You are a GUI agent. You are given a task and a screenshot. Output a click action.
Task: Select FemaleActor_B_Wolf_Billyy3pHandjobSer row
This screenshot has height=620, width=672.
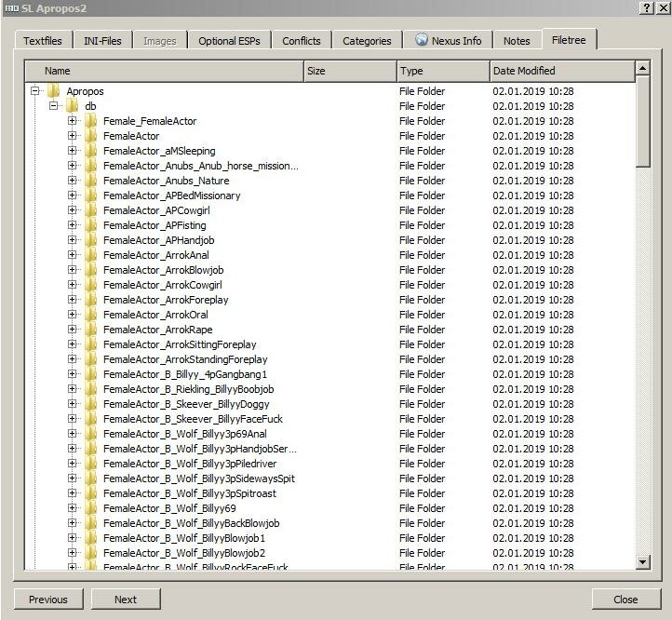[330, 449]
